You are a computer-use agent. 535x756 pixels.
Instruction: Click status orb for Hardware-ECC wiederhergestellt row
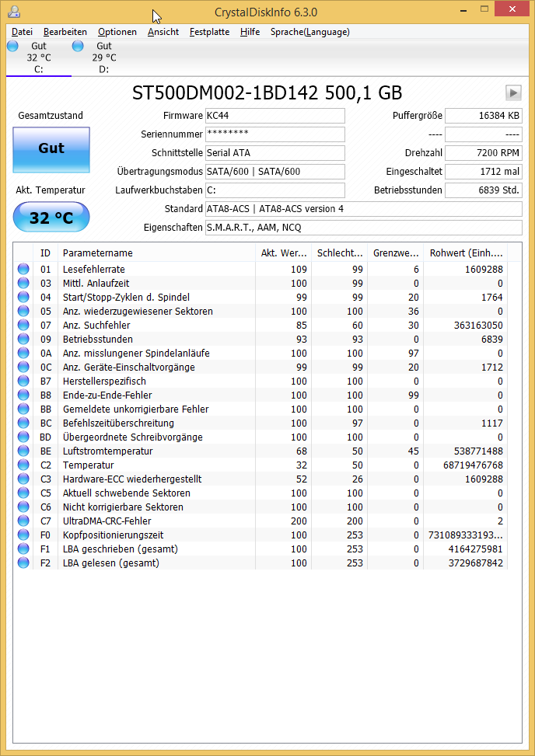(x=23, y=479)
